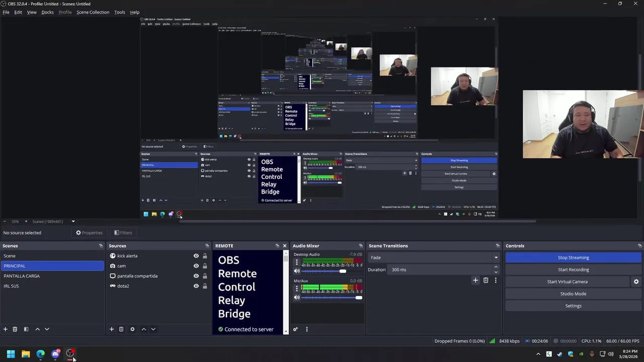Open Audio Mixer bottom three-dot menu
644x362 pixels.
[307, 329]
